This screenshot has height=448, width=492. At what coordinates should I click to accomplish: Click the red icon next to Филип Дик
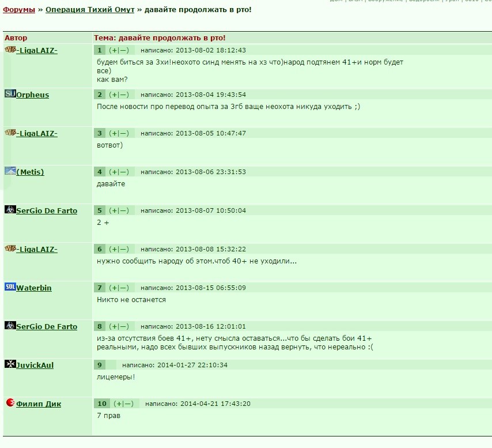(10, 402)
